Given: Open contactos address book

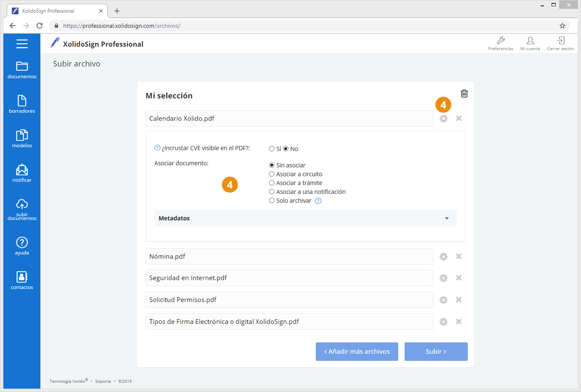Looking at the screenshot, I should pos(22,281).
